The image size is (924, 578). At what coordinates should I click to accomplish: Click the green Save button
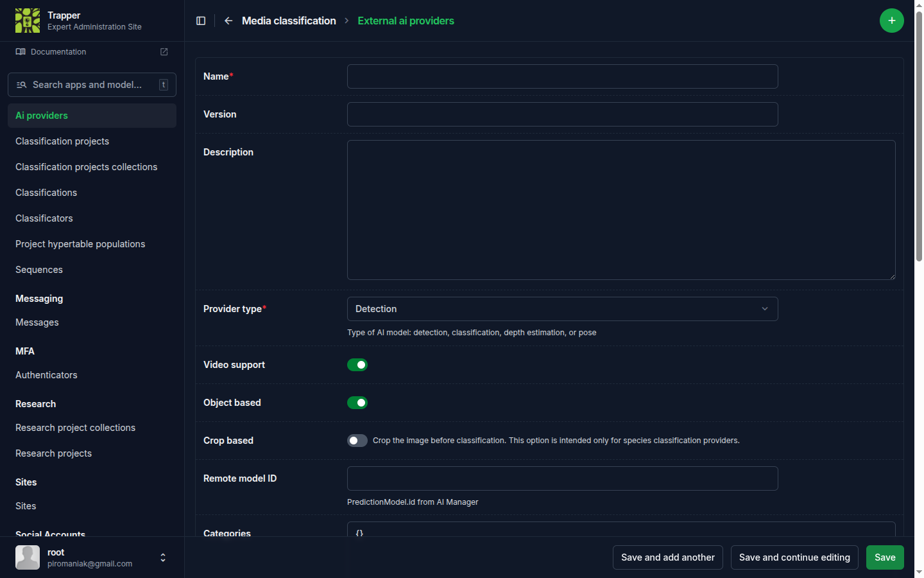885,557
